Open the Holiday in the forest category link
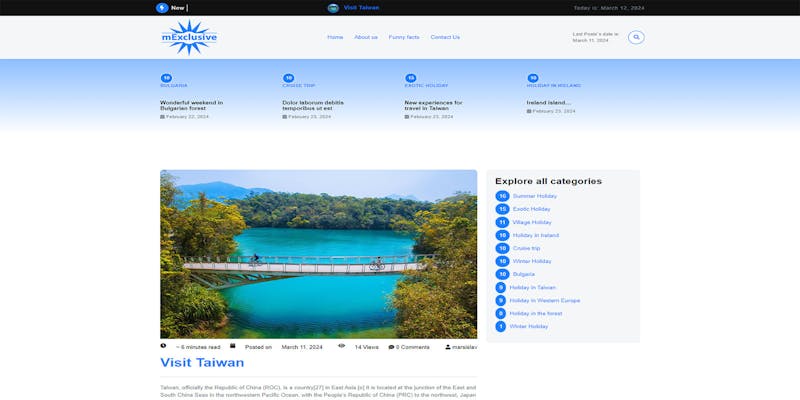Screen dimensions: 800x400 point(536,314)
